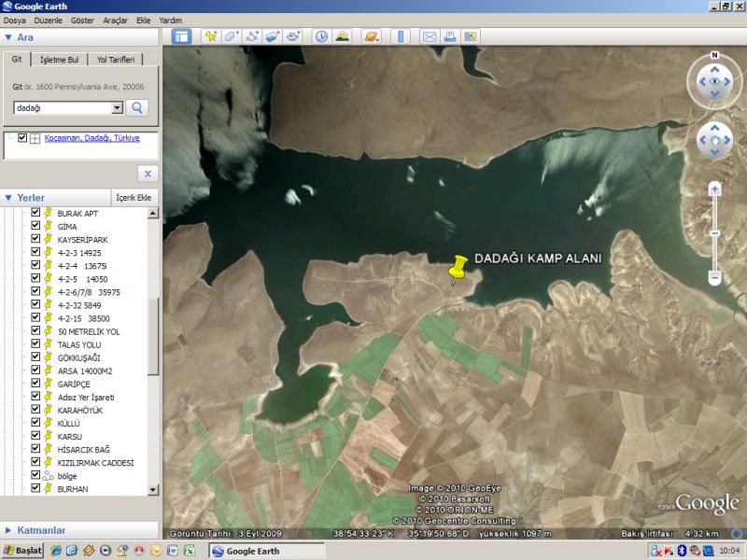
Task: Collapse the Yerler places panel
Action: click(x=8, y=198)
